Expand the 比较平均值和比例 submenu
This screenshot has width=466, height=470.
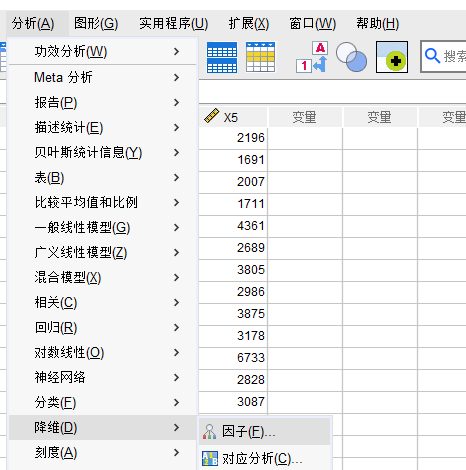pos(102,202)
